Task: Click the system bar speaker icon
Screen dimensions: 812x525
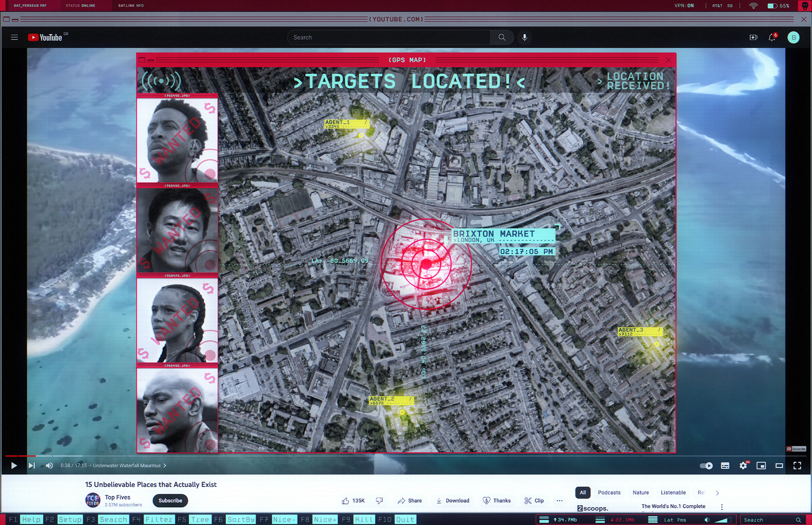Action: pyautogui.click(x=707, y=520)
